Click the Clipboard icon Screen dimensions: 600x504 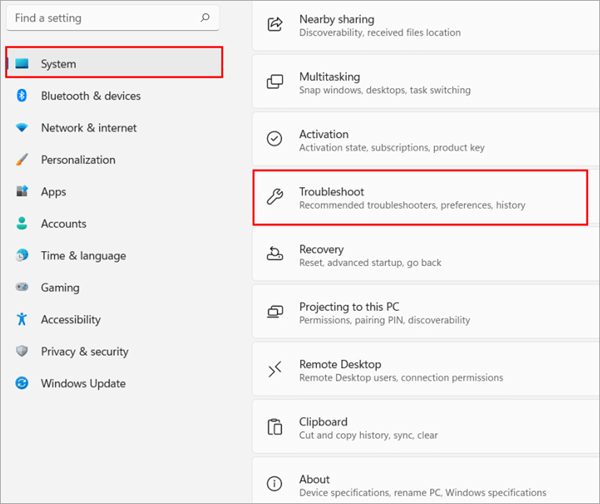coord(274,427)
